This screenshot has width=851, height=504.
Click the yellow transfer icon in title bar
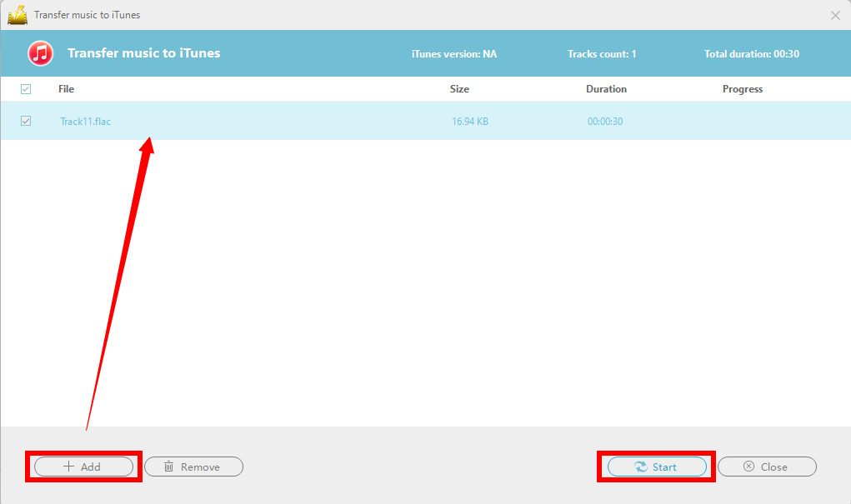(18, 14)
